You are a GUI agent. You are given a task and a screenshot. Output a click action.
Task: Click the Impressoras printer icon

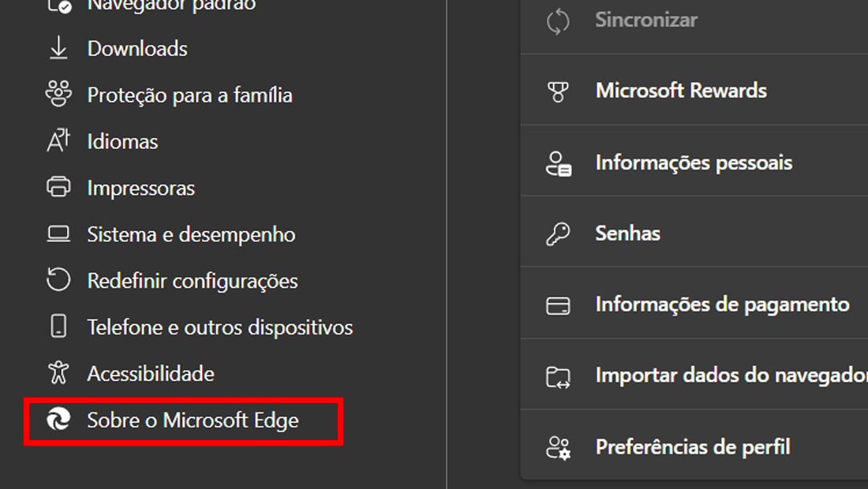click(58, 188)
